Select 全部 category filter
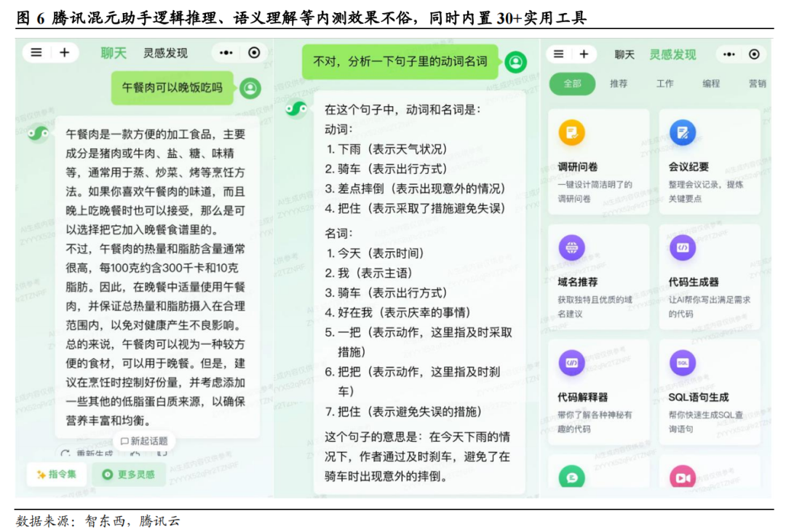This screenshot has height=532, width=786. click(573, 84)
